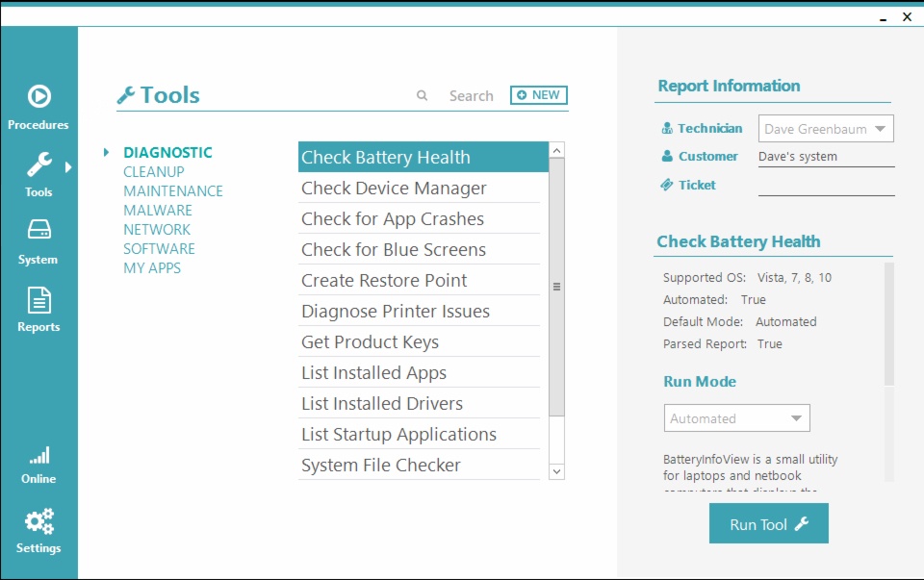The height and width of the screenshot is (580, 924).
Task: Click the Online chart icon in the sidebar
Action: [38, 456]
